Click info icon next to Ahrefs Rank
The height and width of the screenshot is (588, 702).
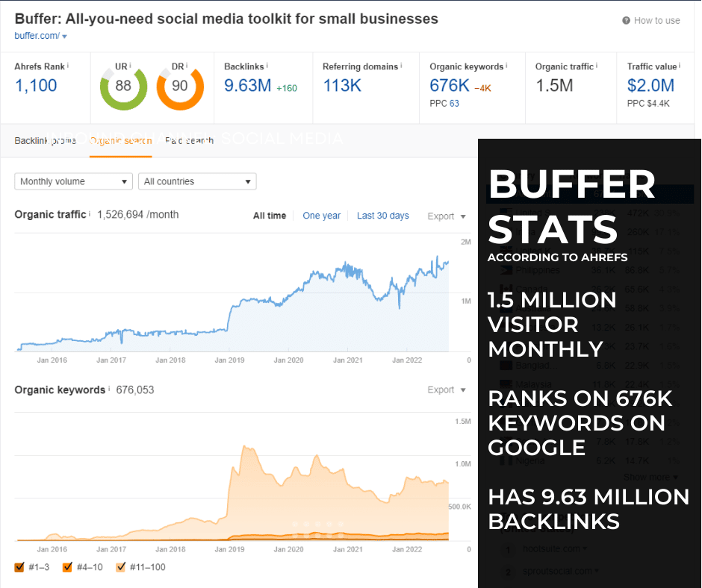click(x=67, y=66)
